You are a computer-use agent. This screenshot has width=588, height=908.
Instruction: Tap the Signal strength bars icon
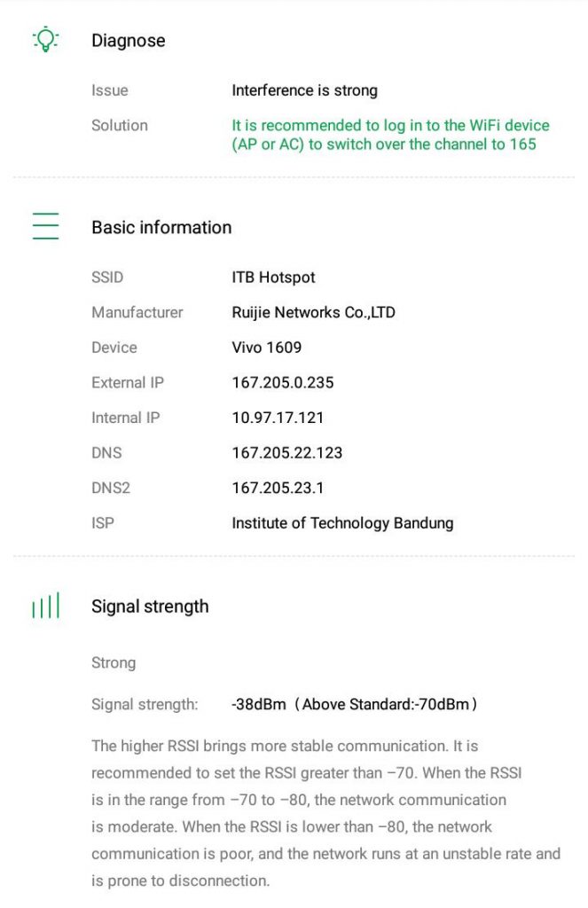(45, 607)
